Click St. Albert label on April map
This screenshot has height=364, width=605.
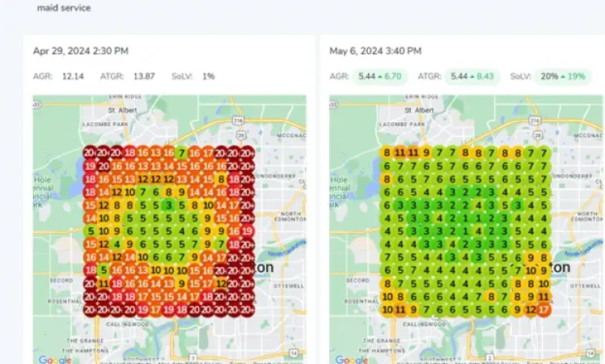(122, 110)
